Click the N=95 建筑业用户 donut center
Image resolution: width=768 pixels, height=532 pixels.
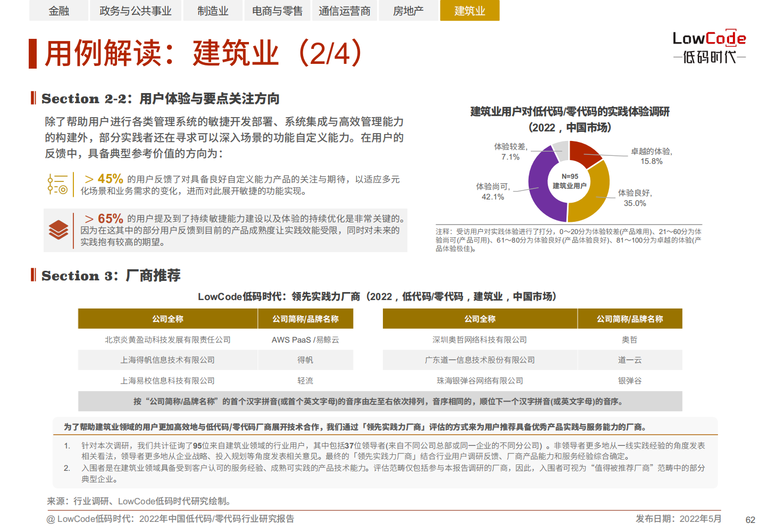(569, 181)
